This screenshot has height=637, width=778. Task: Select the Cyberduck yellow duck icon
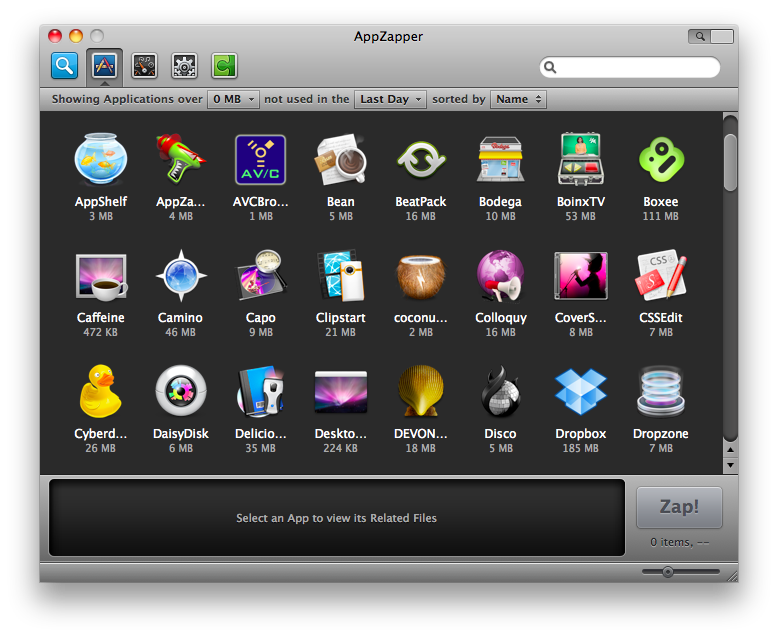coord(100,391)
